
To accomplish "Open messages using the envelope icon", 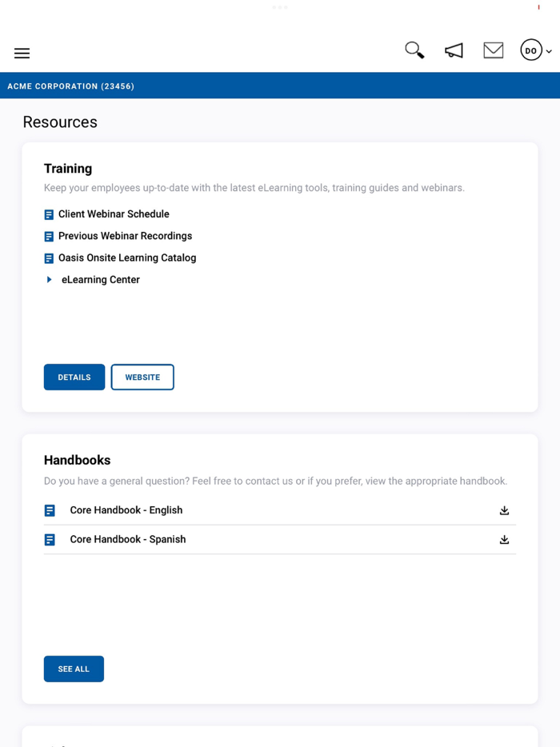I will coord(493,50).
